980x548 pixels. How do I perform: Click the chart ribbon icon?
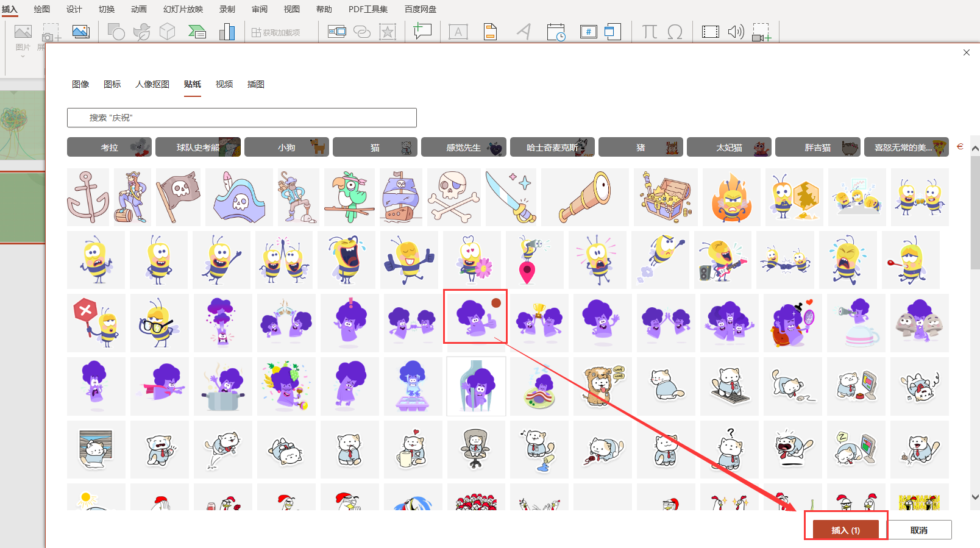(227, 31)
